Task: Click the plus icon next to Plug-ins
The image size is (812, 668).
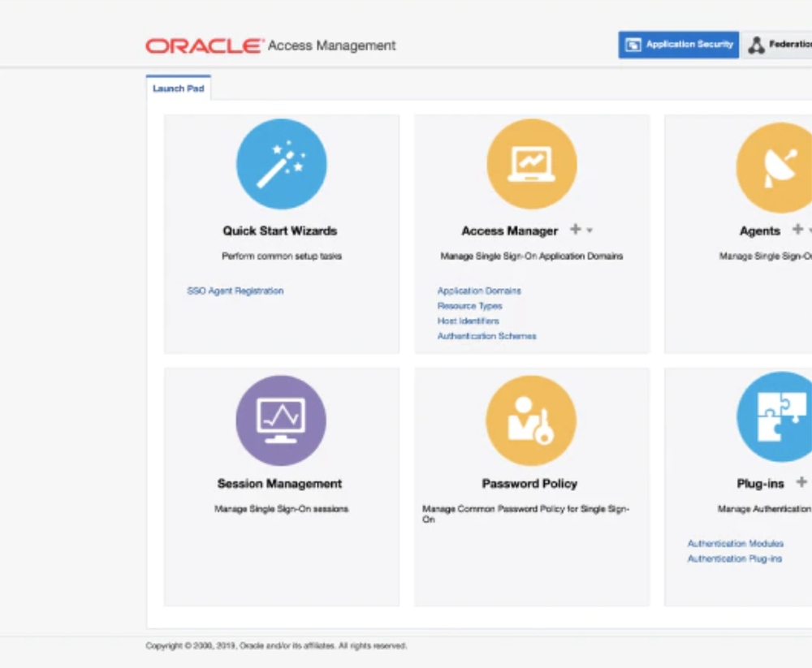Action: 801,482
